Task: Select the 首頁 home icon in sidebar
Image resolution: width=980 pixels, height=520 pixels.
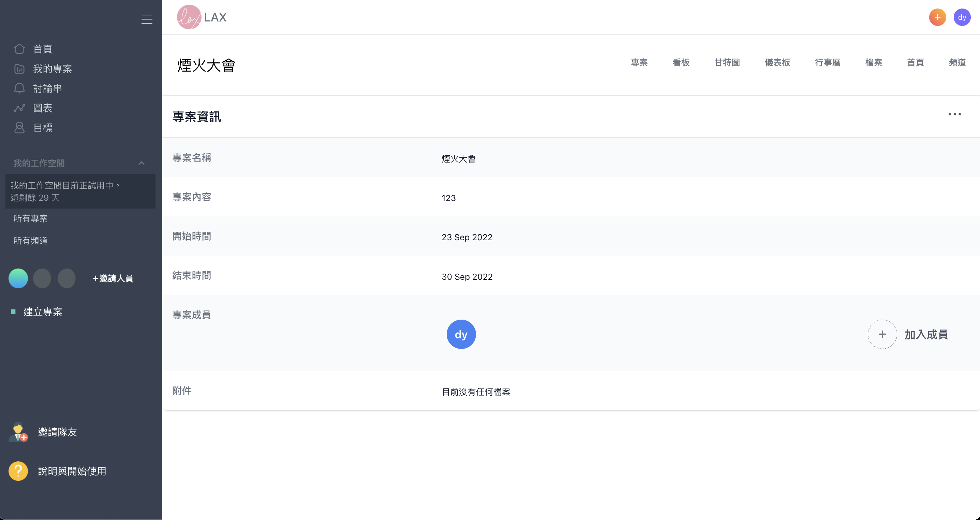Action: [x=19, y=49]
